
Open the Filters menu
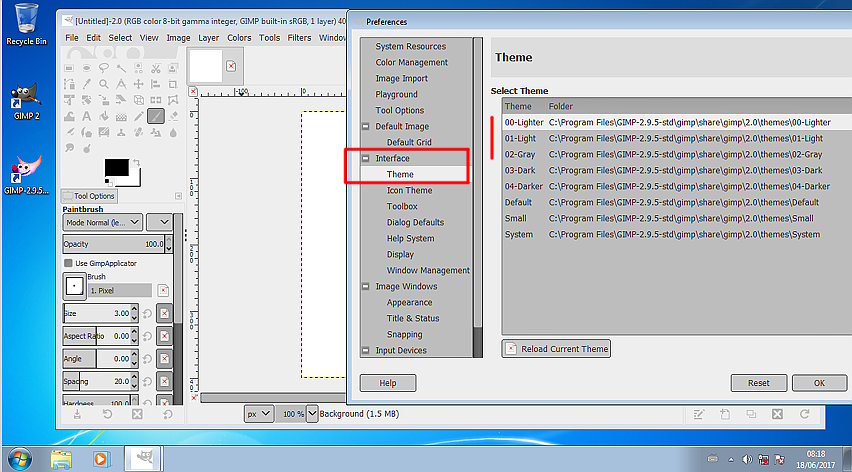pos(299,37)
